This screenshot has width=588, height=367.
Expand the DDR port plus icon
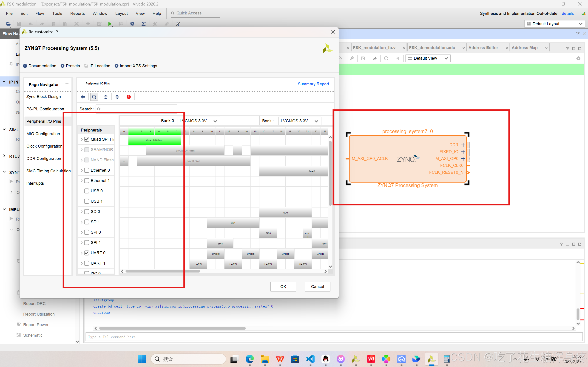(463, 145)
